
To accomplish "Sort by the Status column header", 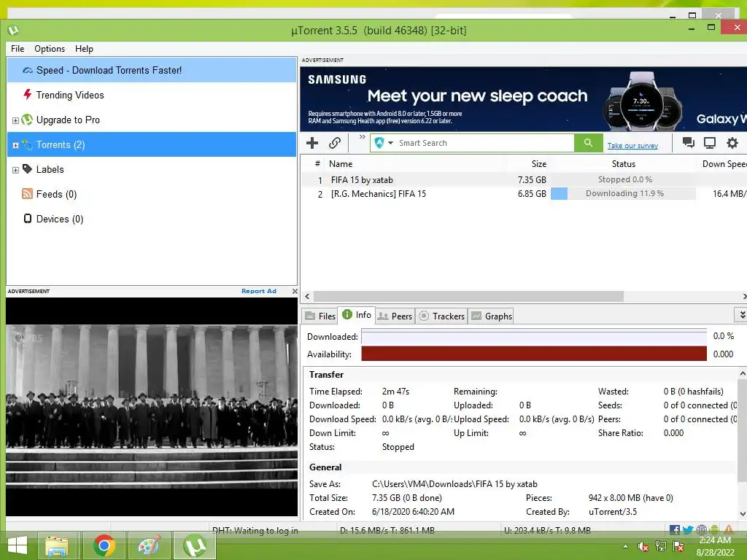I will click(623, 164).
